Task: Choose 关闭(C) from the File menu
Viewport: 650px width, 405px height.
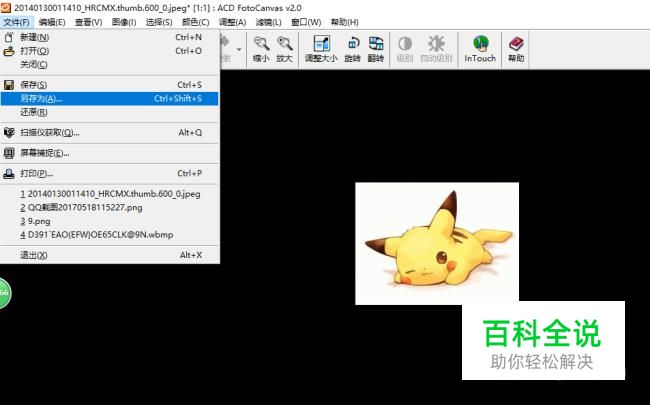Action: point(109,65)
